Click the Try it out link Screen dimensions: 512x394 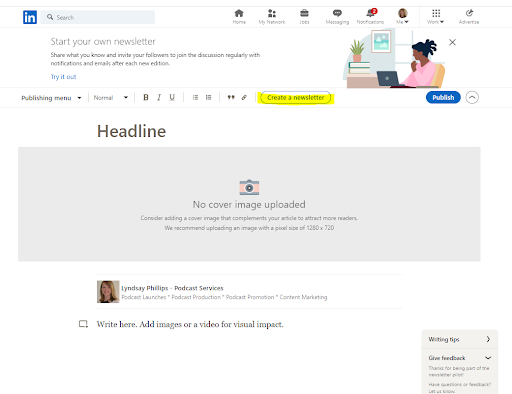(63, 77)
